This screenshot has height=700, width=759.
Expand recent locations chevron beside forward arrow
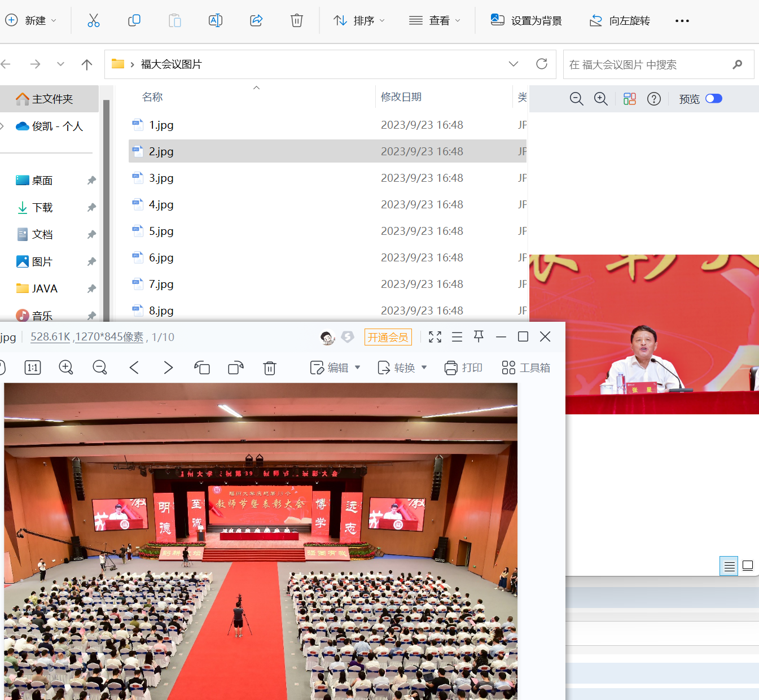(60, 64)
